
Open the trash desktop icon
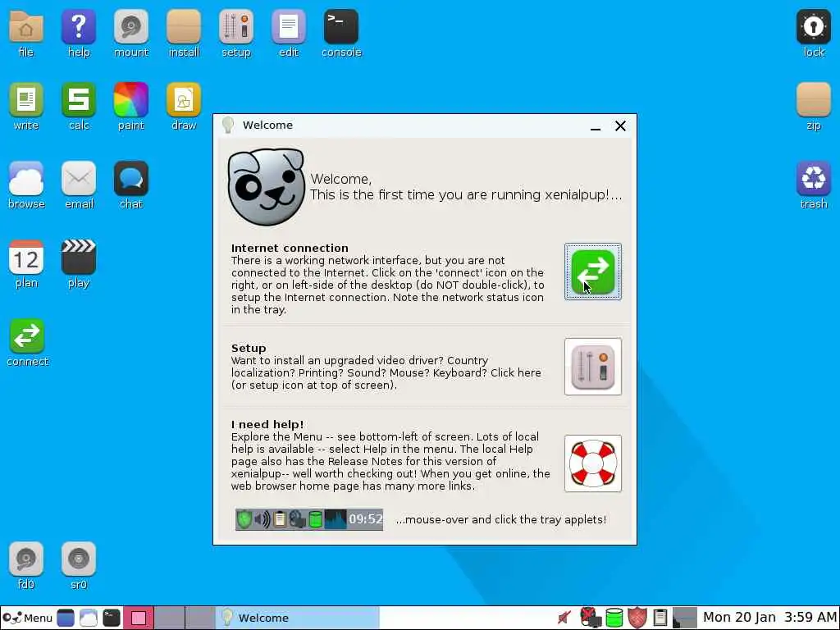click(813, 178)
